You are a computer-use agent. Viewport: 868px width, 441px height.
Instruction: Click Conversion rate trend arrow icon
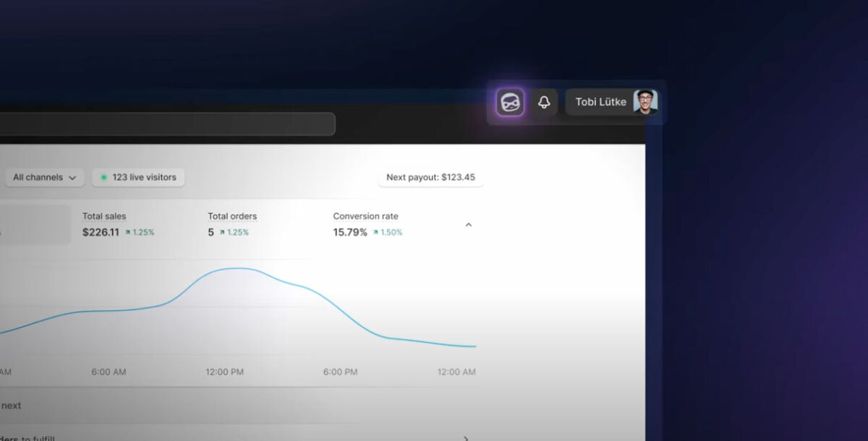[375, 233]
